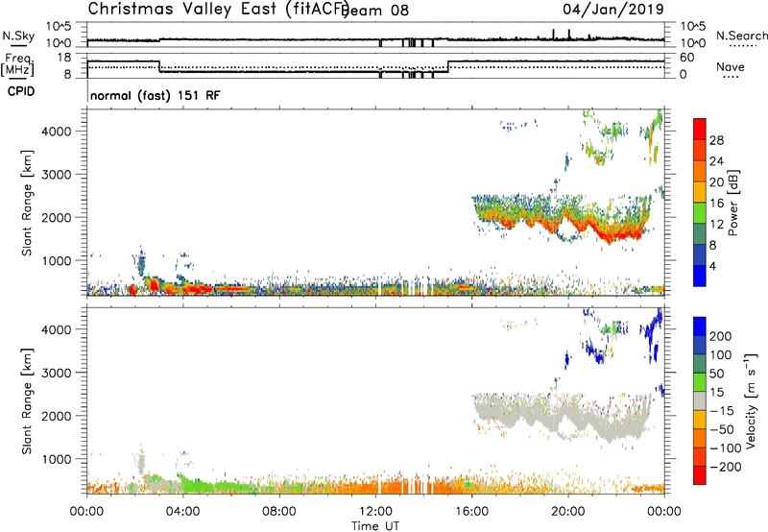Click the frequency step-up near 15:00 in the Freq plot
768x532 pixels.
coord(448,66)
